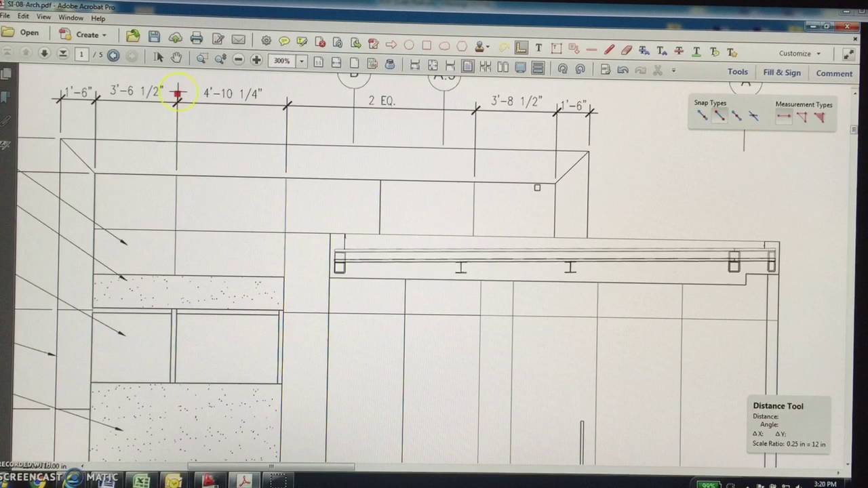Viewport: 868px width, 488px height.
Task: Open the Edit menu
Action: click(24, 16)
